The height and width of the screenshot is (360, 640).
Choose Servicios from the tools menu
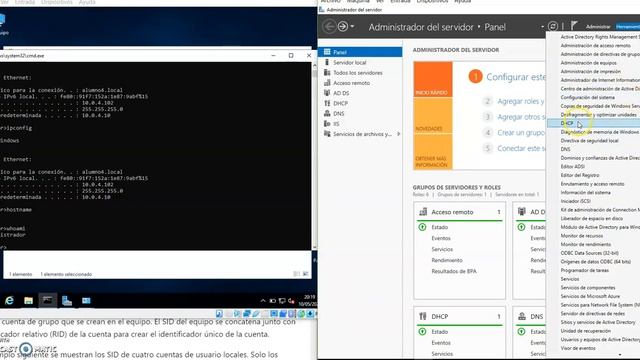tap(593, 279)
